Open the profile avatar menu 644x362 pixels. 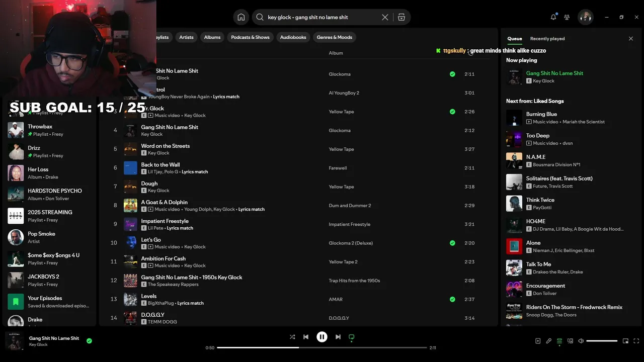(586, 17)
